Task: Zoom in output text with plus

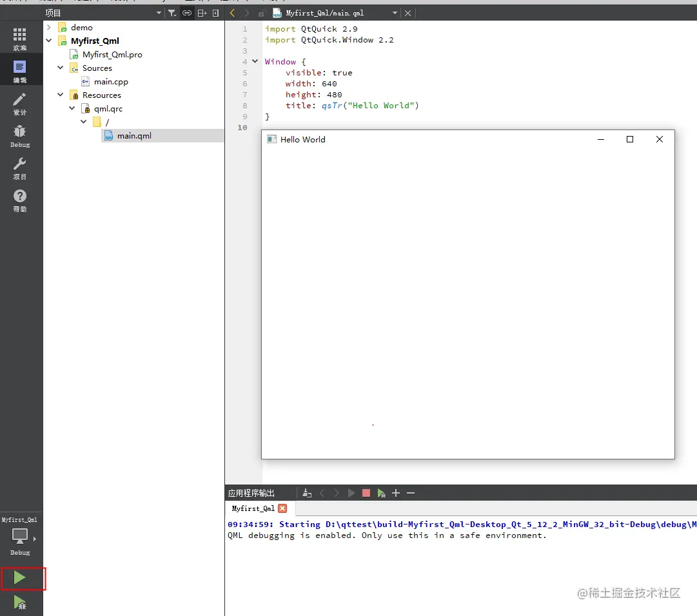Action: coord(396,493)
